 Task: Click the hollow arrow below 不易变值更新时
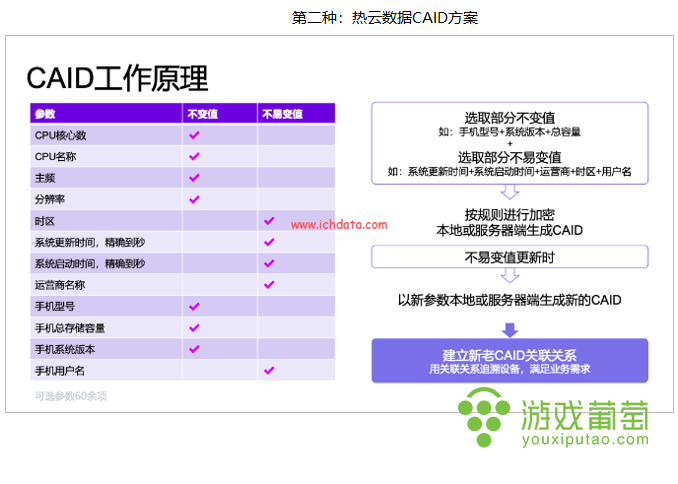(x=510, y=275)
